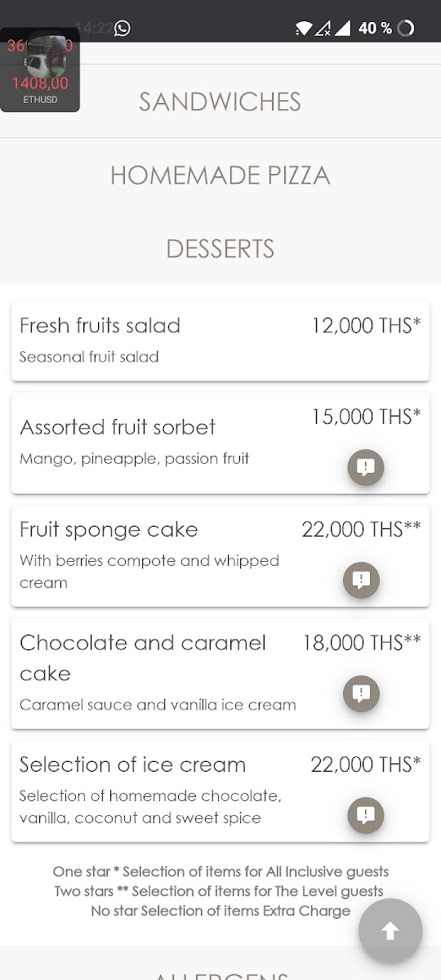
Task: Open allergen info for Chocolate and caramel cake
Action: 361,693
